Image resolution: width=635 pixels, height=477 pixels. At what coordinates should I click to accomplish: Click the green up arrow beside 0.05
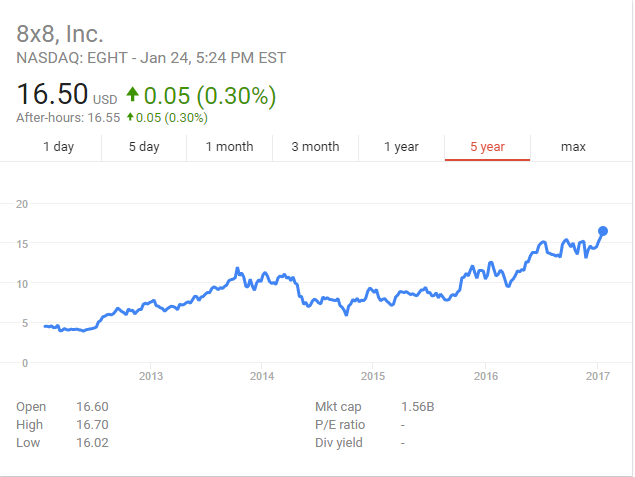(x=131, y=97)
